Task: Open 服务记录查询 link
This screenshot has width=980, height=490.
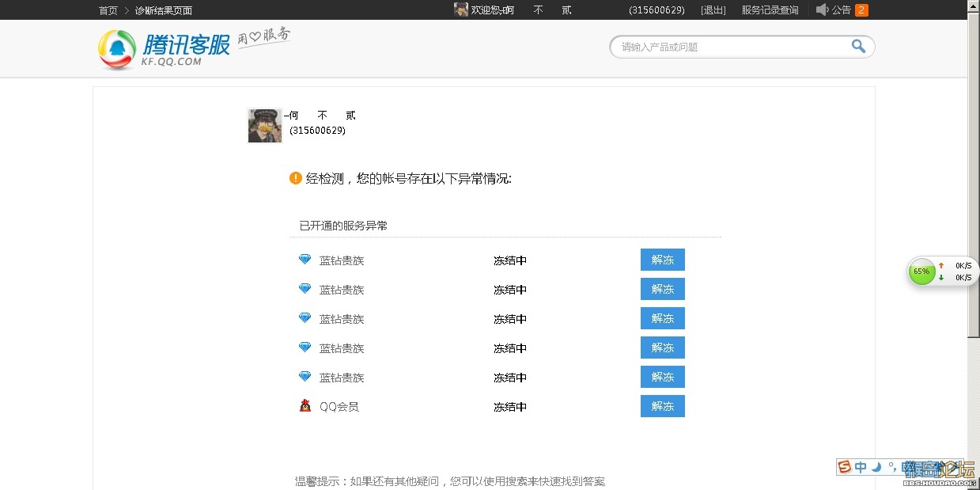Action: tap(770, 10)
